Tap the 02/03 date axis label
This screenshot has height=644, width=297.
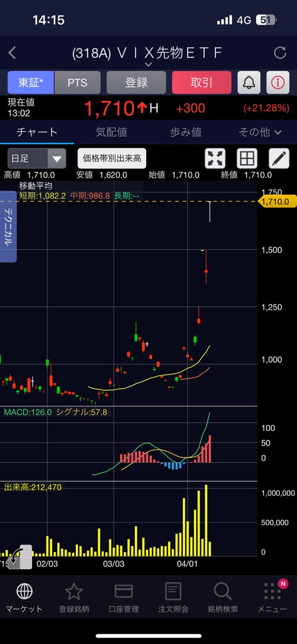click(x=47, y=563)
